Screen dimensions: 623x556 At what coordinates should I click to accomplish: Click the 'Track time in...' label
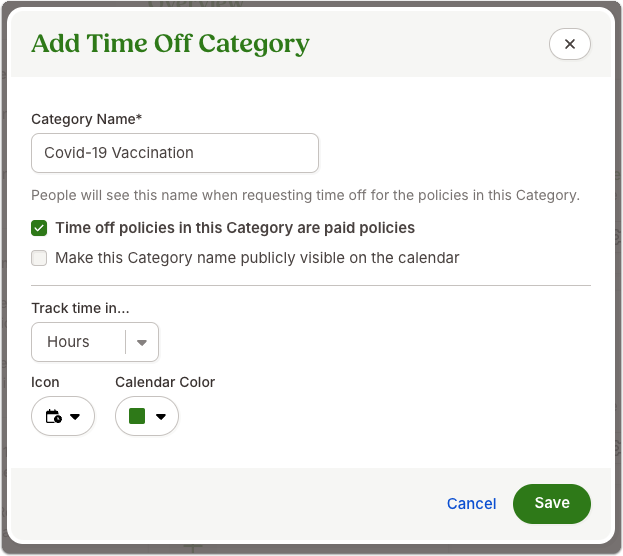[80, 308]
